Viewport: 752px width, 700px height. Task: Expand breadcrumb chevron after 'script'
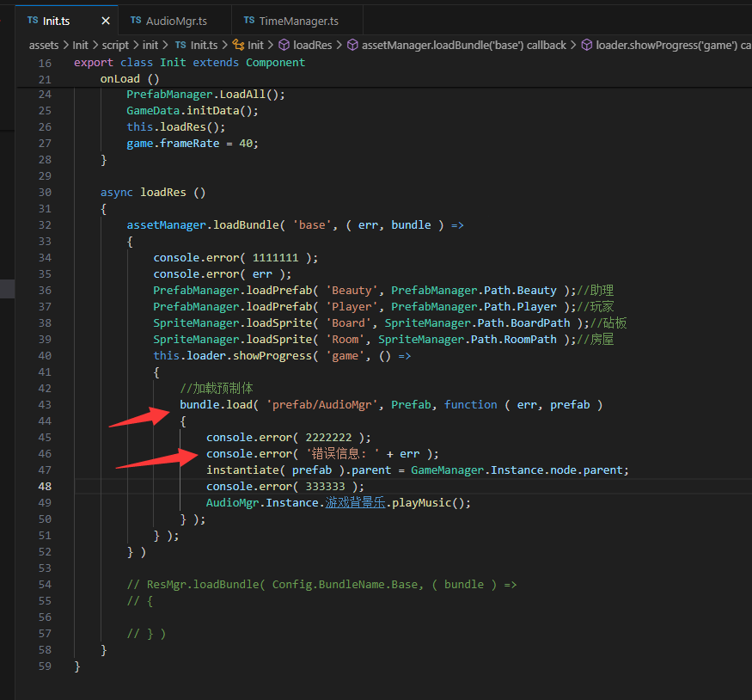click(136, 45)
